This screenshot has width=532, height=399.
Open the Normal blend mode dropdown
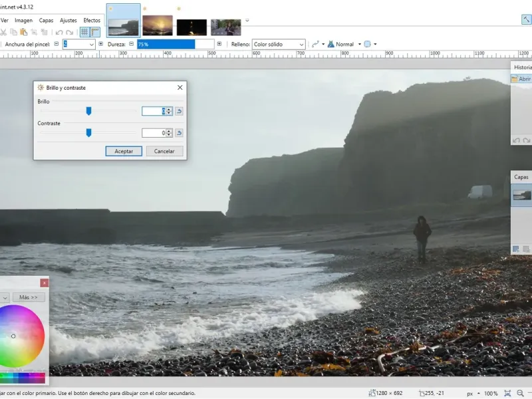click(359, 44)
